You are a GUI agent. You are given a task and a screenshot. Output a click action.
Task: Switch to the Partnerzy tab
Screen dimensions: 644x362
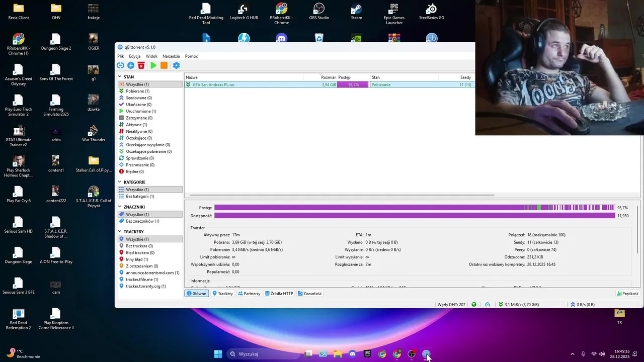coord(249,294)
